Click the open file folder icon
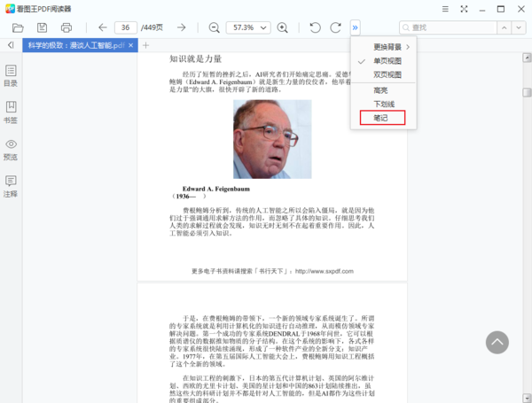The width and height of the screenshot is (532, 403). tap(18, 27)
